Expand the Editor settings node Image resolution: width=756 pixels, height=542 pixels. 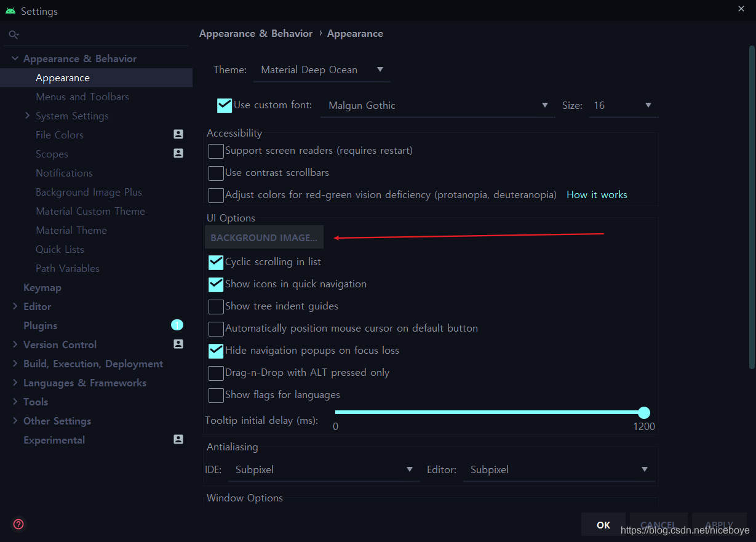click(x=15, y=306)
